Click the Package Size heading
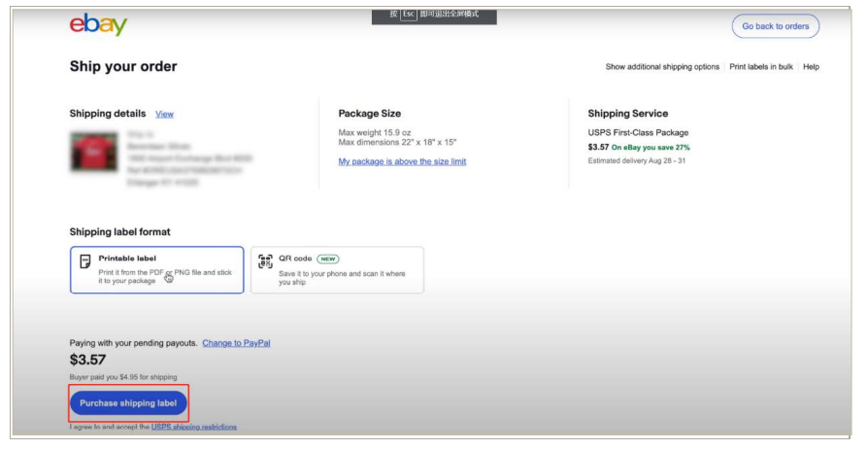The image size is (868, 450). point(370,114)
